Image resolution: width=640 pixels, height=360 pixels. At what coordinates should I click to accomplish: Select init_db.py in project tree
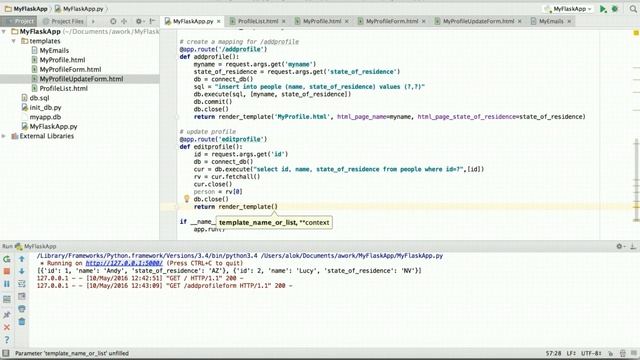click(x=45, y=107)
